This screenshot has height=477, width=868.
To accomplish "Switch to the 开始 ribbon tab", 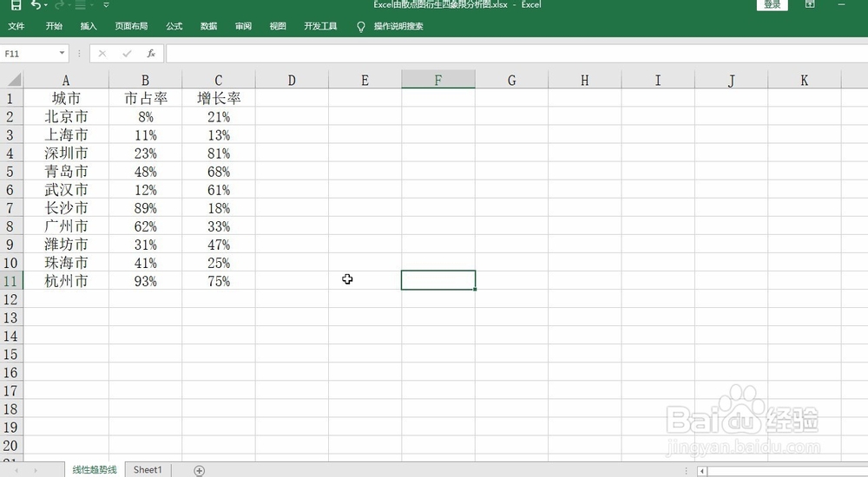I will 54,26.
